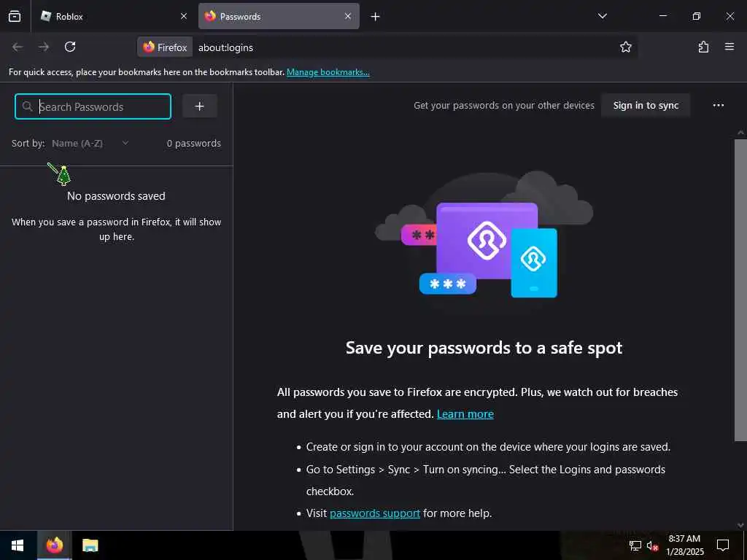Open the Firefox application menu

(729, 47)
